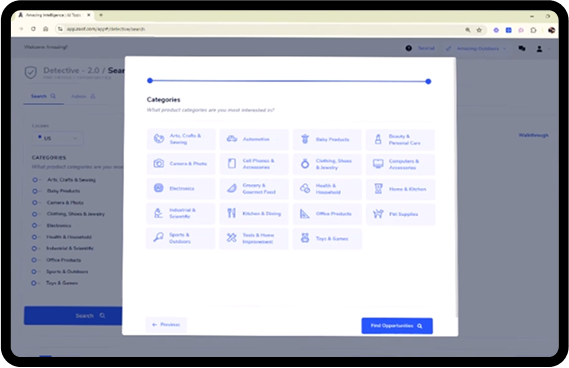
Task: Toggle Arts, Crafts & Sewing sidebar radio
Action: pyautogui.click(x=35, y=180)
